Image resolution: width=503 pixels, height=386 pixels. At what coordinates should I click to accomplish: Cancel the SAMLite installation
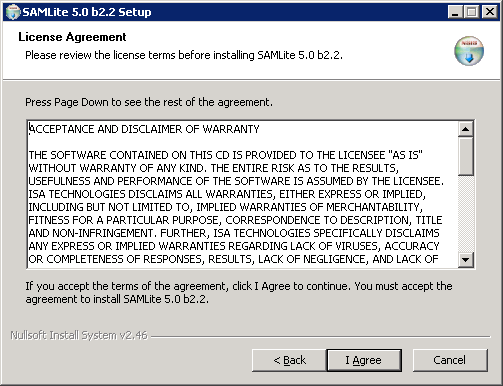450,360
